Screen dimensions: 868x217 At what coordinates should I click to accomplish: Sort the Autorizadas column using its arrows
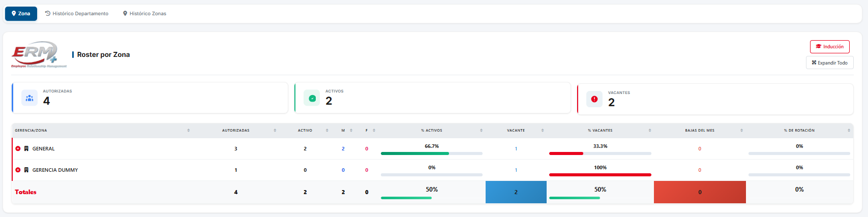275,131
